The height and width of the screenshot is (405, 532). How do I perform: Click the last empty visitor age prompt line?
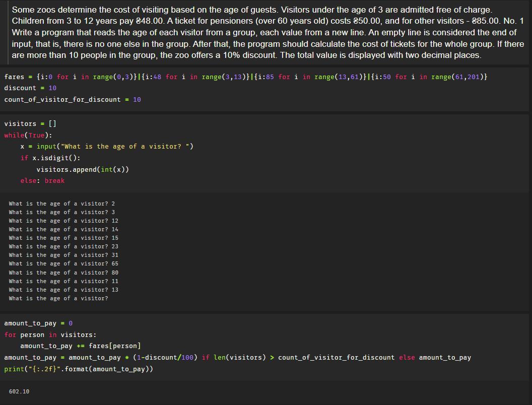coord(58,298)
